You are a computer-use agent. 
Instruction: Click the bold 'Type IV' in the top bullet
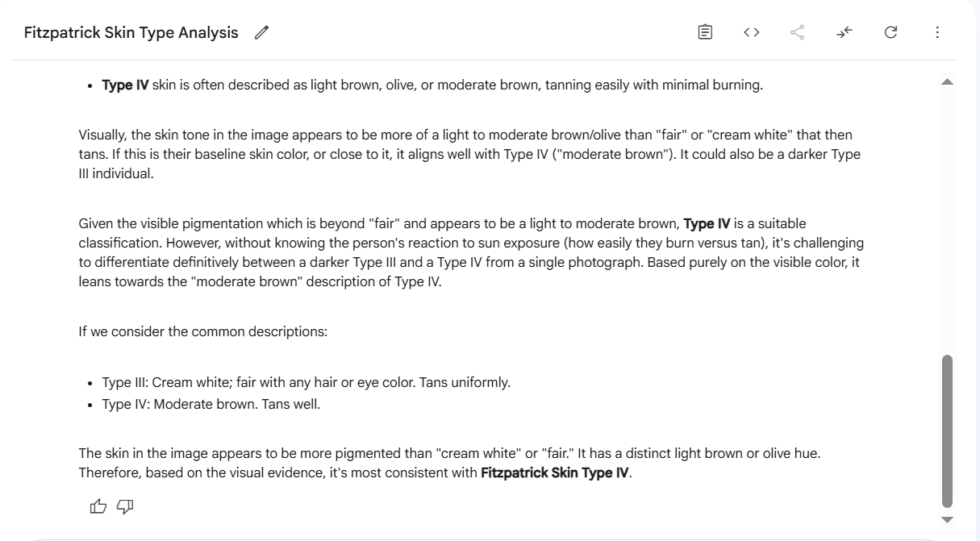point(125,85)
